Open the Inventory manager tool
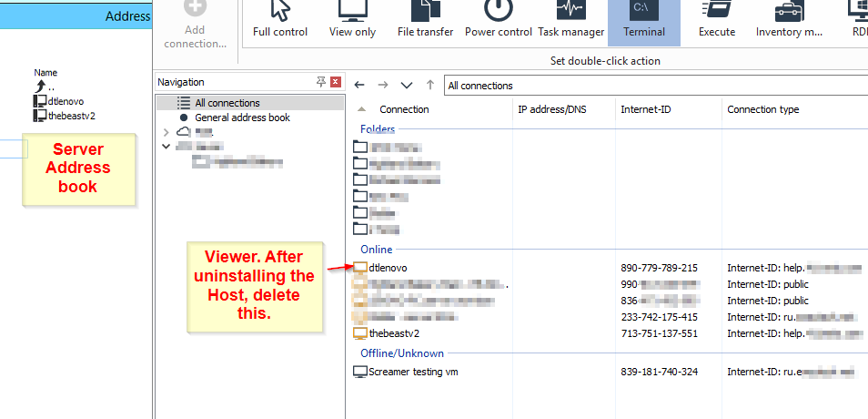The image size is (868, 419). click(x=788, y=20)
